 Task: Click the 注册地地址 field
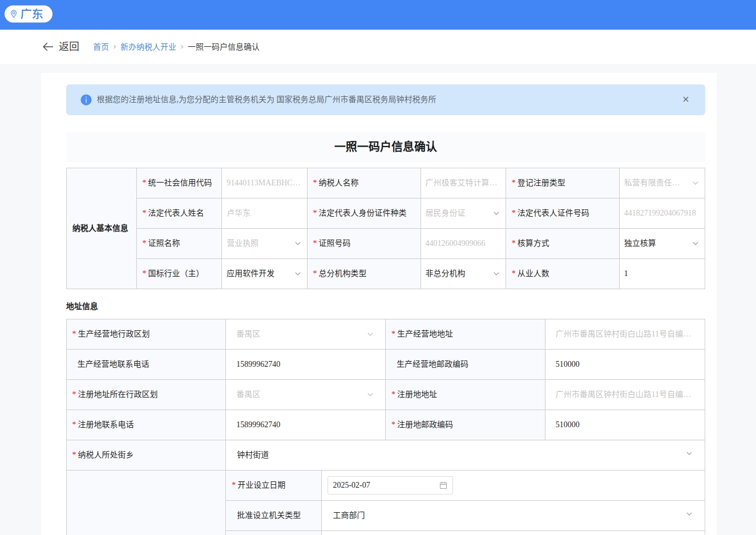point(625,395)
